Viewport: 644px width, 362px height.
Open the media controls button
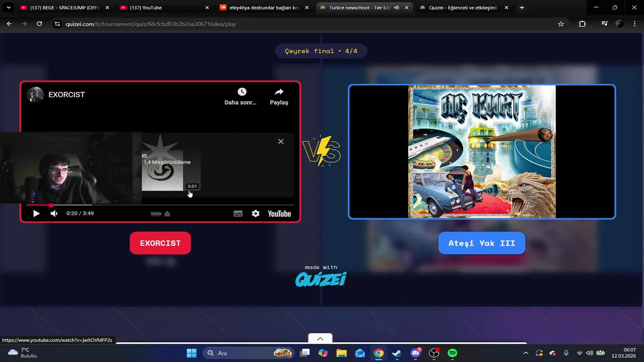pos(604,24)
